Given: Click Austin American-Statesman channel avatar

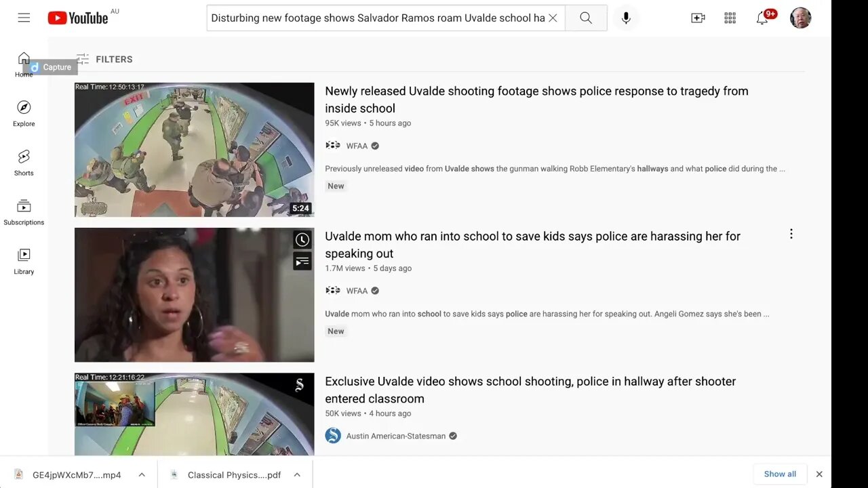Looking at the screenshot, I should click(333, 436).
